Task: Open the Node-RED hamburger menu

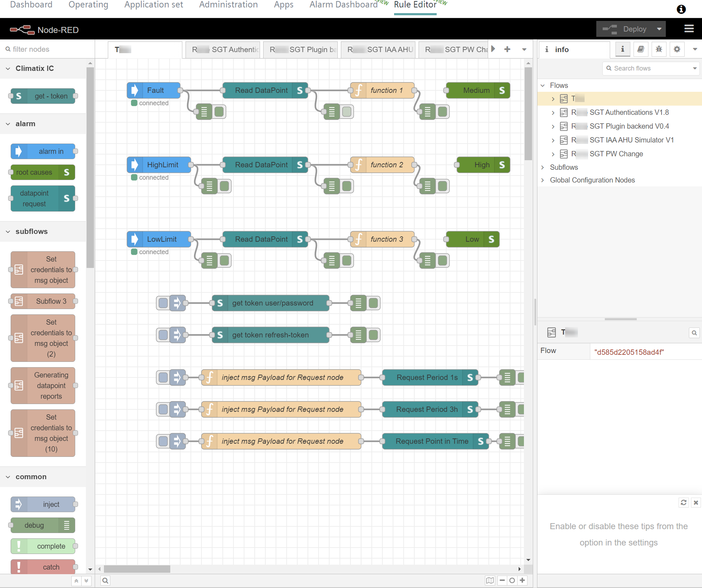Action: (x=689, y=29)
